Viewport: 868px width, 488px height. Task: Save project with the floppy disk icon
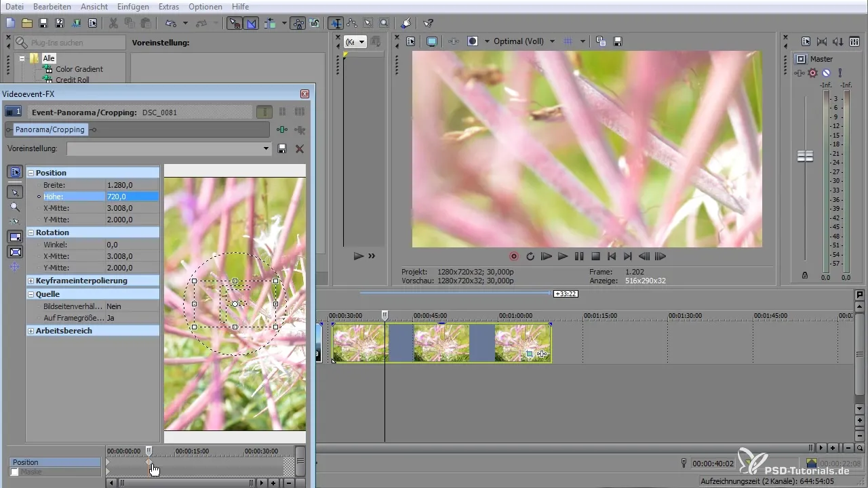coord(43,23)
